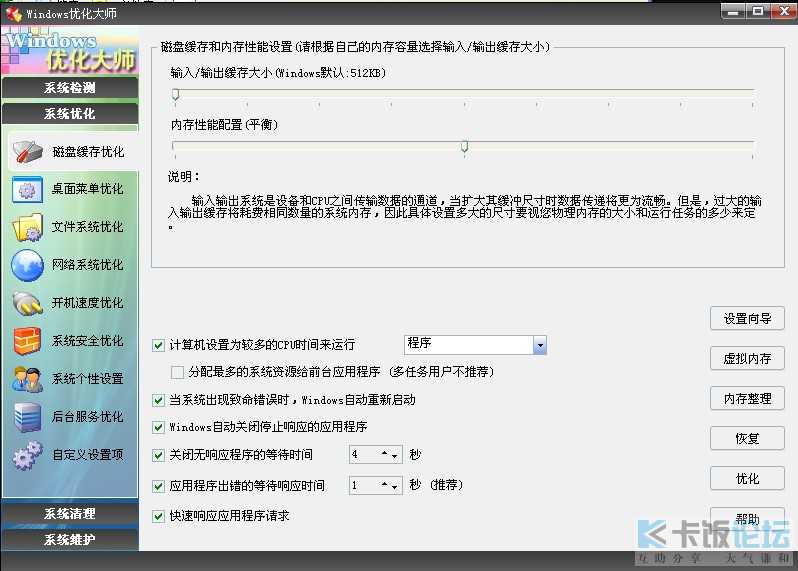Select 文件系统优化 label in sidebar
The width and height of the screenshot is (798, 571).
88,227
